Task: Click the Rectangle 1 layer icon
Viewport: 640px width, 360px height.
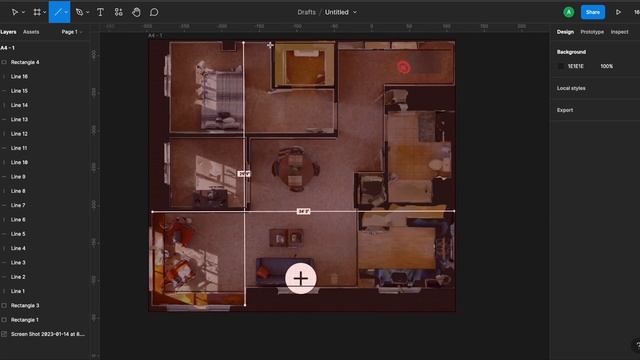Action: click(x=4, y=320)
